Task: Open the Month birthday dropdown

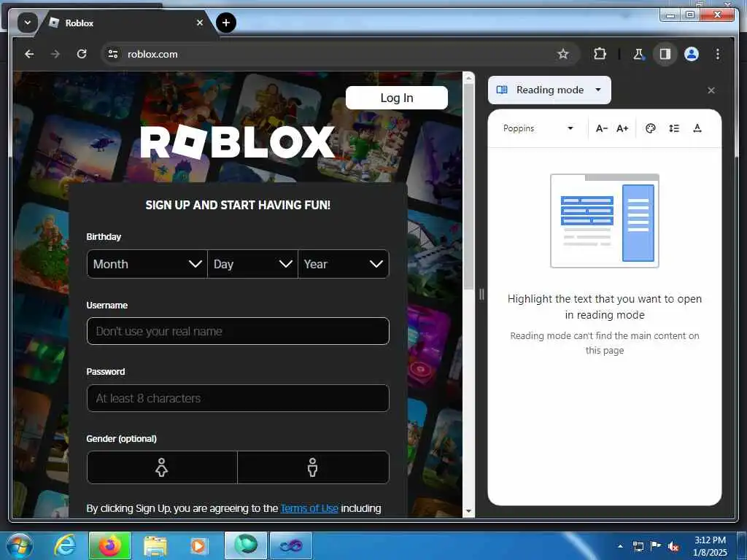Action: pos(147,264)
